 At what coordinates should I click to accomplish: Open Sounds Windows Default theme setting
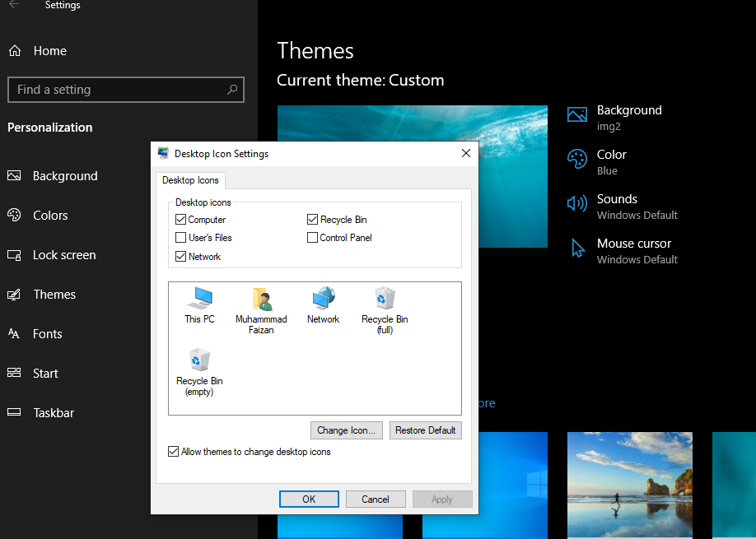[623, 207]
